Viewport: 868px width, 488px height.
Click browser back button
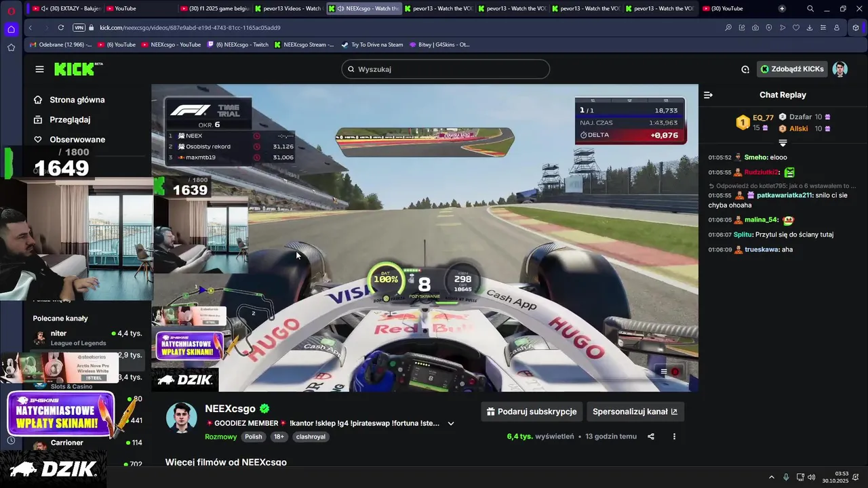[x=30, y=28]
